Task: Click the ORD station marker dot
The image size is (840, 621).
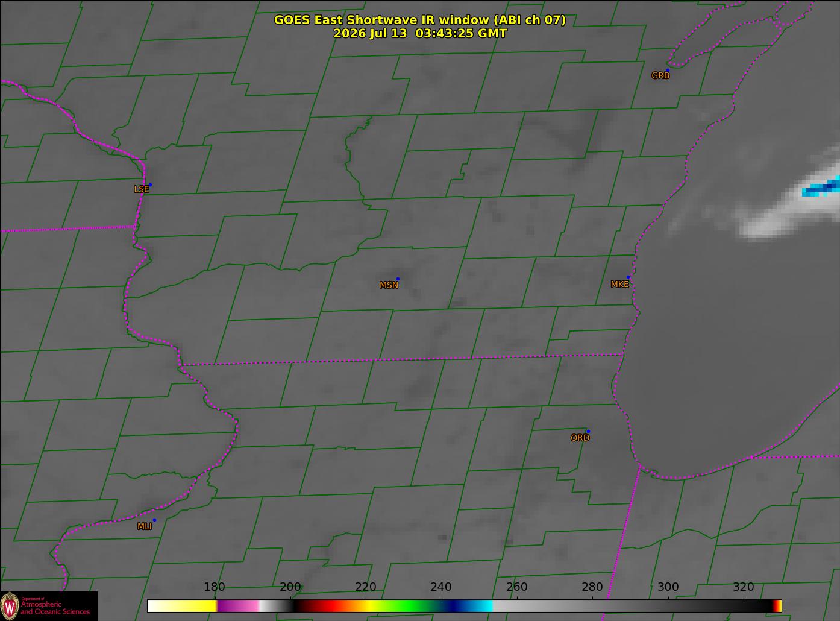Action: tap(588, 431)
